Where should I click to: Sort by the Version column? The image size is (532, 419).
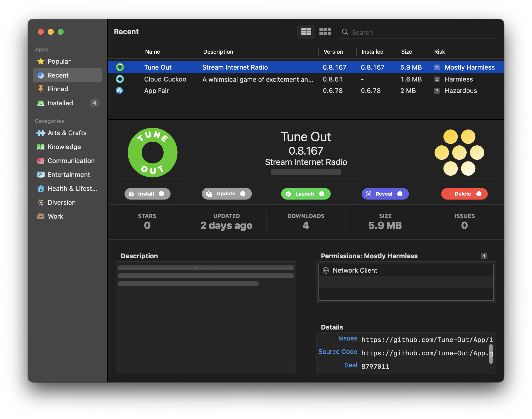[337, 52]
